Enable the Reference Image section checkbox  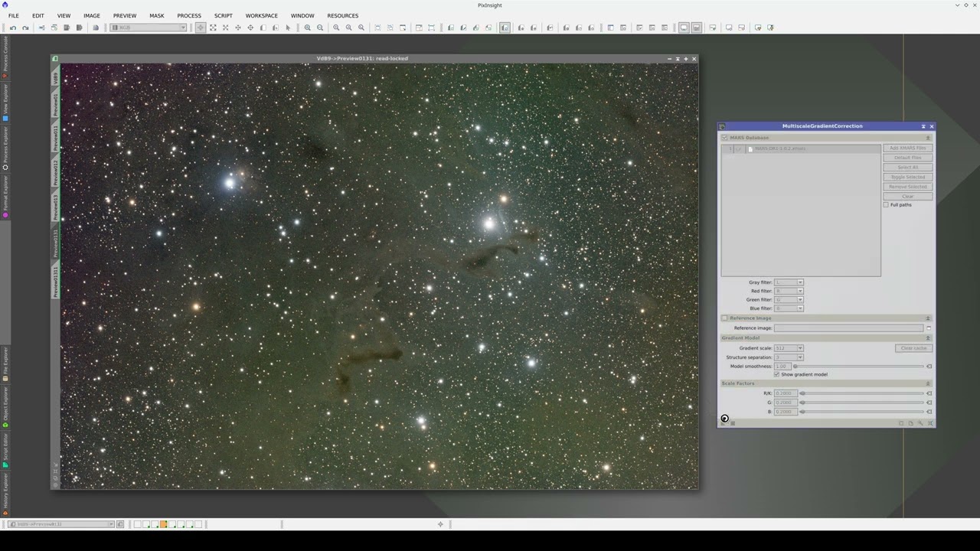pos(725,318)
